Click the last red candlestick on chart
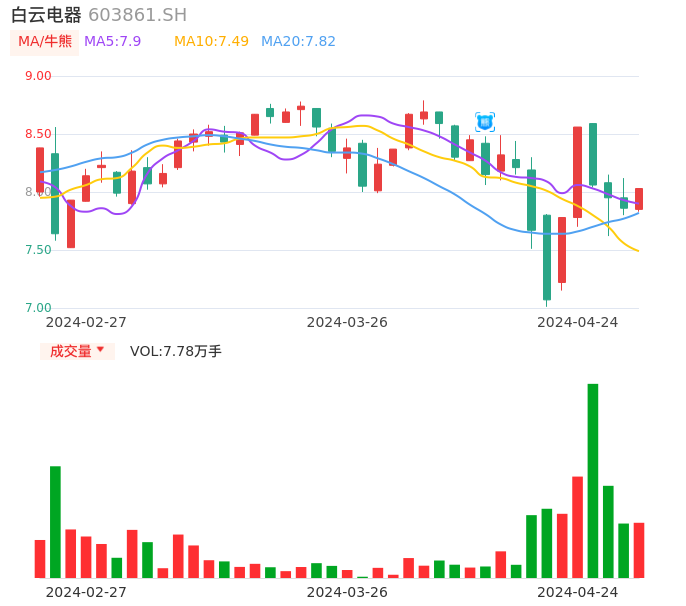Screen dimensions: 686x606 click(x=639, y=199)
